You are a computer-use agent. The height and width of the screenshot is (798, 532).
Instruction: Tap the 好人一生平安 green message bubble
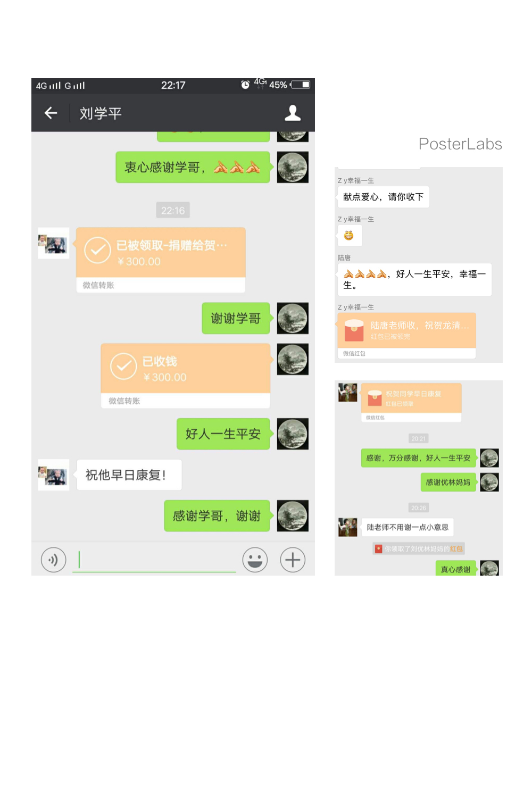(x=223, y=434)
